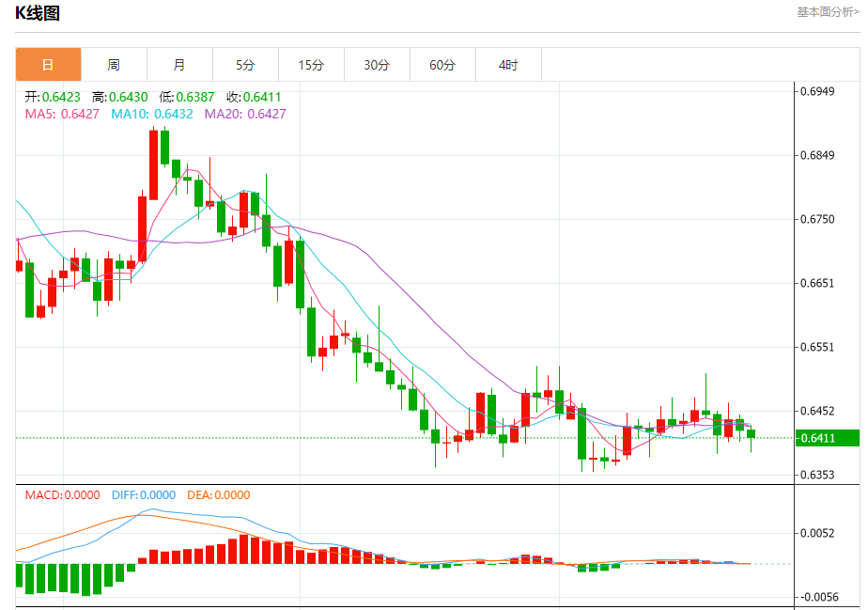Click the MA10: 0.6432 label
Screen dimensions: 868x610
click(x=152, y=114)
